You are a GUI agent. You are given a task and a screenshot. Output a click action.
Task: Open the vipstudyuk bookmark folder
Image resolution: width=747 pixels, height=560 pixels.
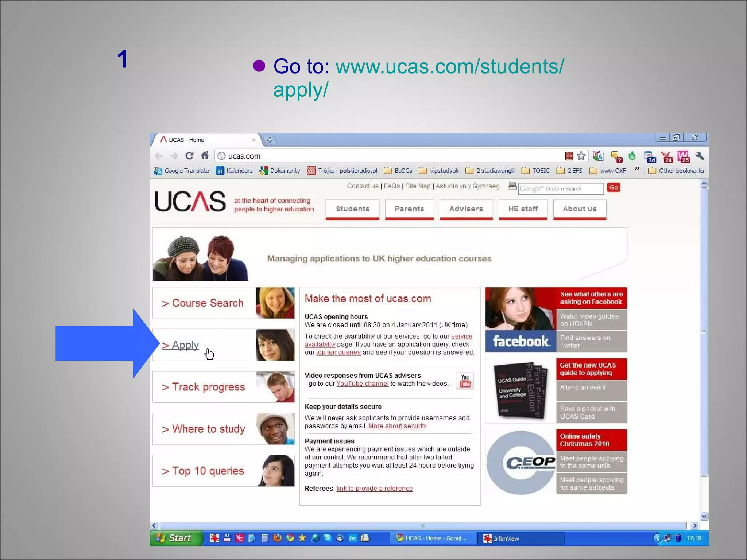(x=438, y=171)
